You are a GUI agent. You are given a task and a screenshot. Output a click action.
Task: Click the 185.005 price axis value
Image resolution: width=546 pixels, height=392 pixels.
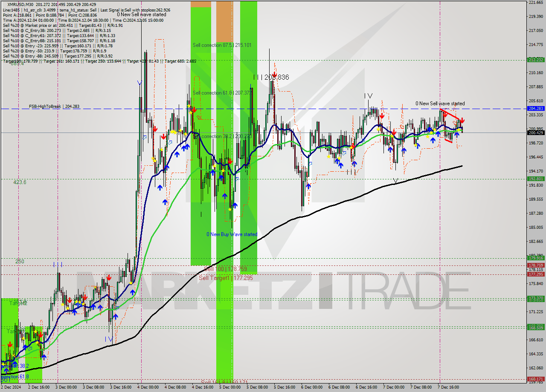[535, 228]
